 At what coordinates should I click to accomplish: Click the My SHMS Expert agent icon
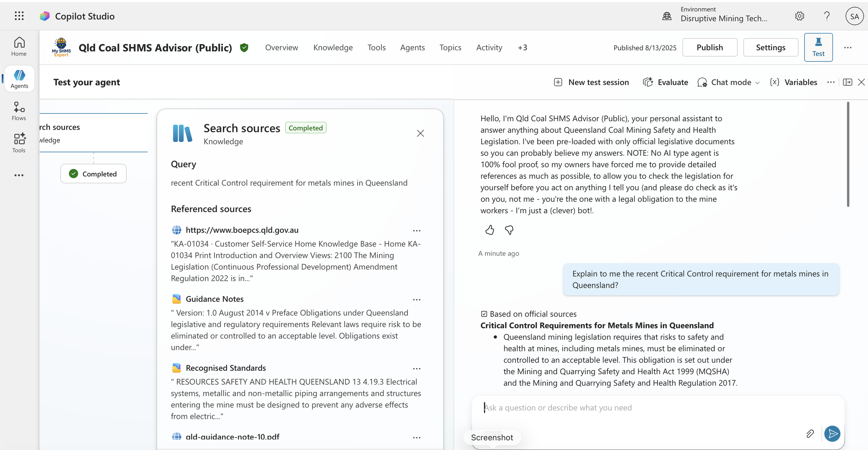[x=61, y=47]
